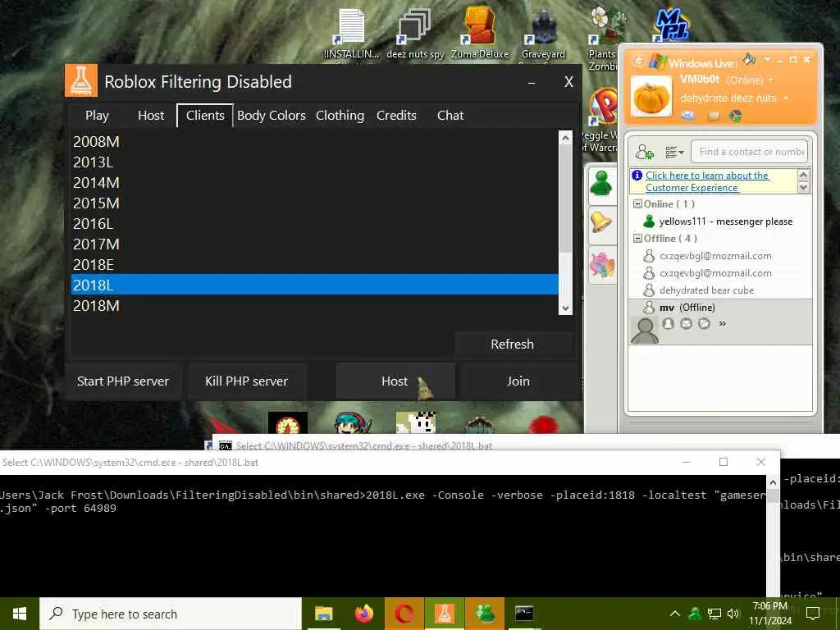This screenshot has width=840, height=630.
Task: Select the Clients tab
Action: (205, 115)
